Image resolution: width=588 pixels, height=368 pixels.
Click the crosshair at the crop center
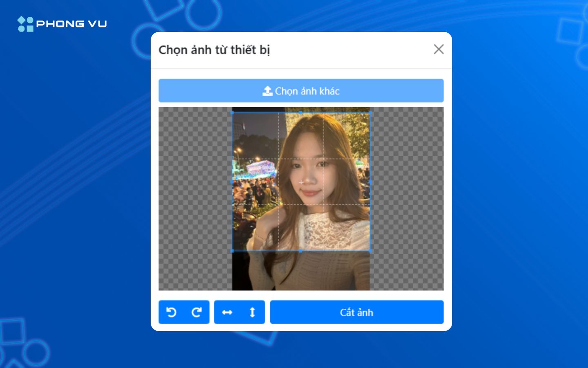pyautogui.click(x=301, y=182)
